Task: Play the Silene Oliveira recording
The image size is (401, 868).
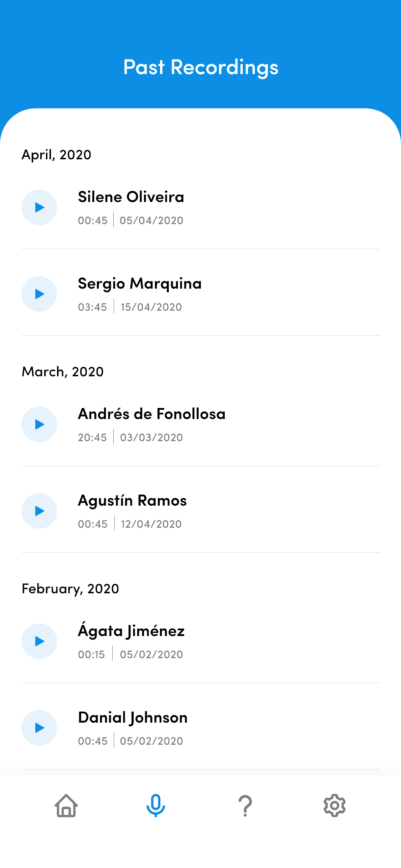Action: pyautogui.click(x=39, y=207)
